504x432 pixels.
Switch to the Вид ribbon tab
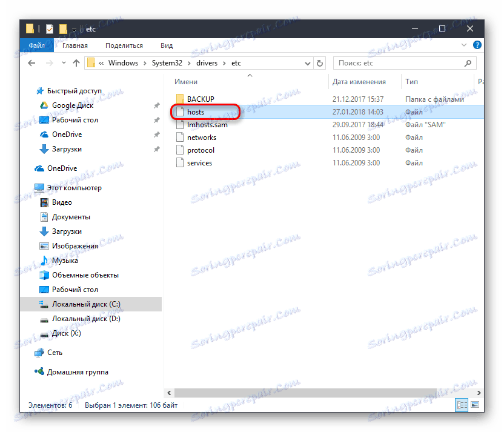coord(166,45)
